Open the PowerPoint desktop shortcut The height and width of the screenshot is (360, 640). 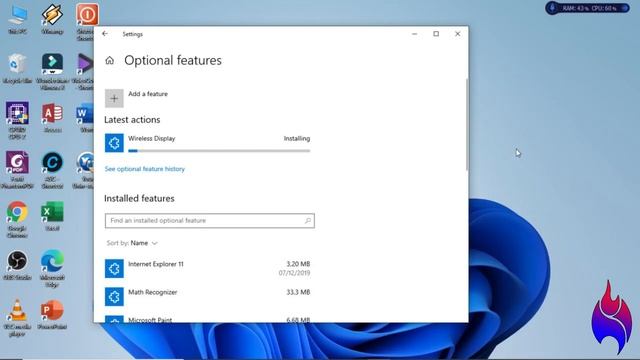tap(52, 315)
